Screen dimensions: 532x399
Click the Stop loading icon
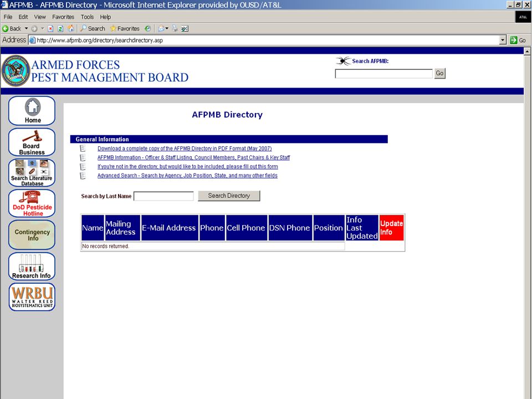50,28
